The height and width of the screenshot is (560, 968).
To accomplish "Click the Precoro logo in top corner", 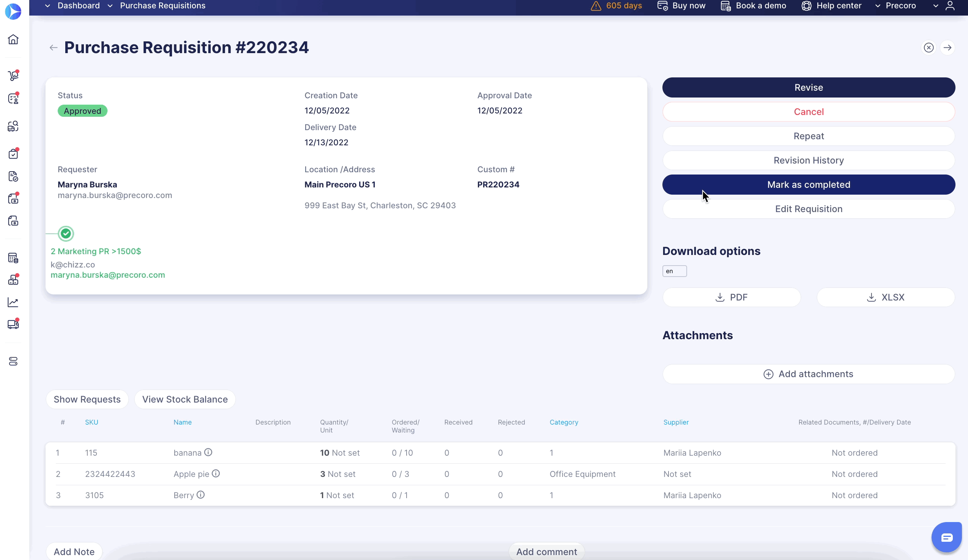I will [x=13, y=11].
